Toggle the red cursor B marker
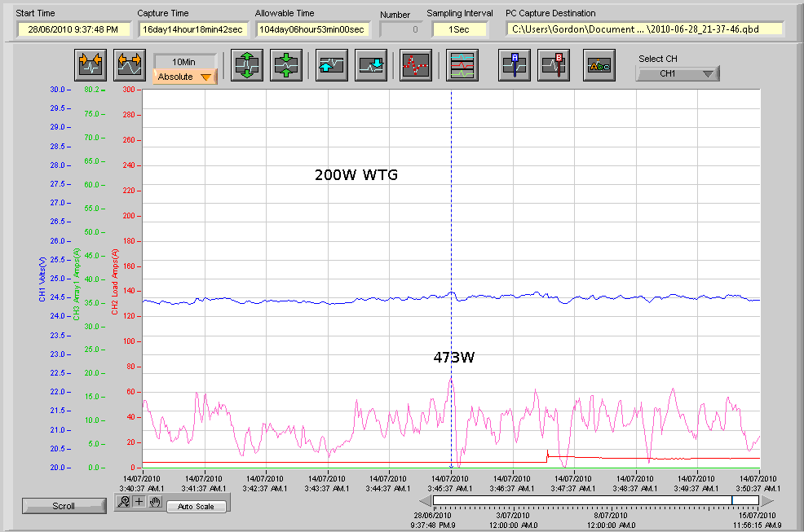The height and width of the screenshot is (532, 804). pos(554,66)
